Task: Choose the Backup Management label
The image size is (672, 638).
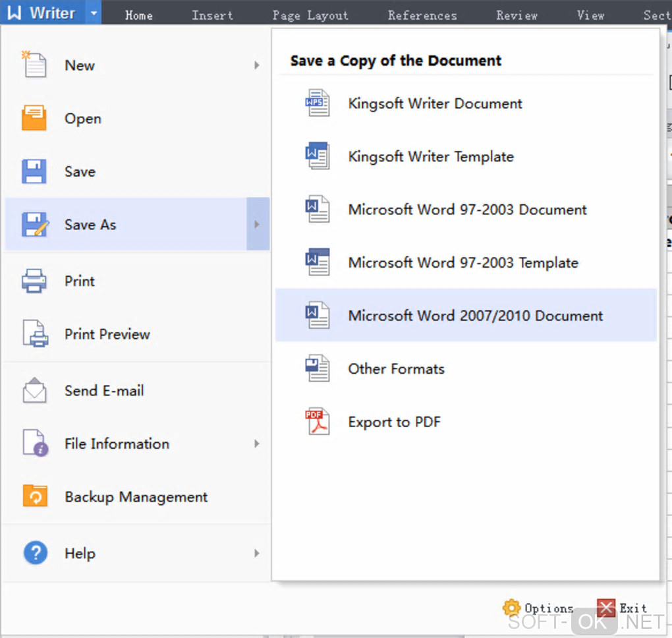Action: (136, 497)
